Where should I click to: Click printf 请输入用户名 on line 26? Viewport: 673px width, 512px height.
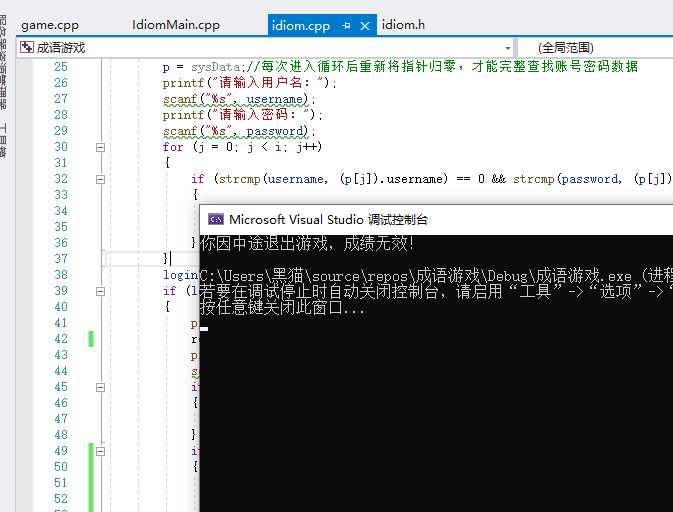pos(249,82)
